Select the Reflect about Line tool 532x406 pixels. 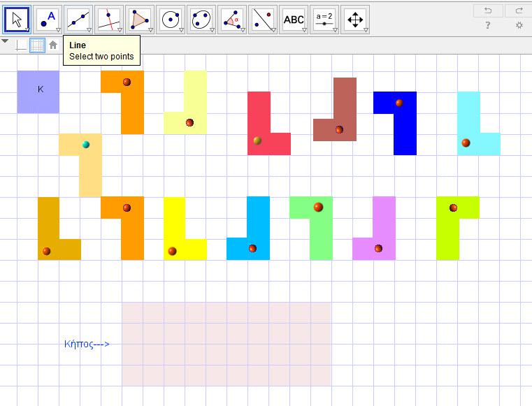pos(263,20)
